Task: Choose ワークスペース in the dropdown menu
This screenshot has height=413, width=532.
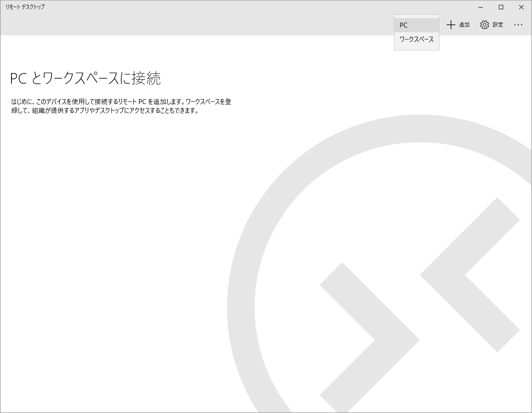Action: (x=416, y=39)
